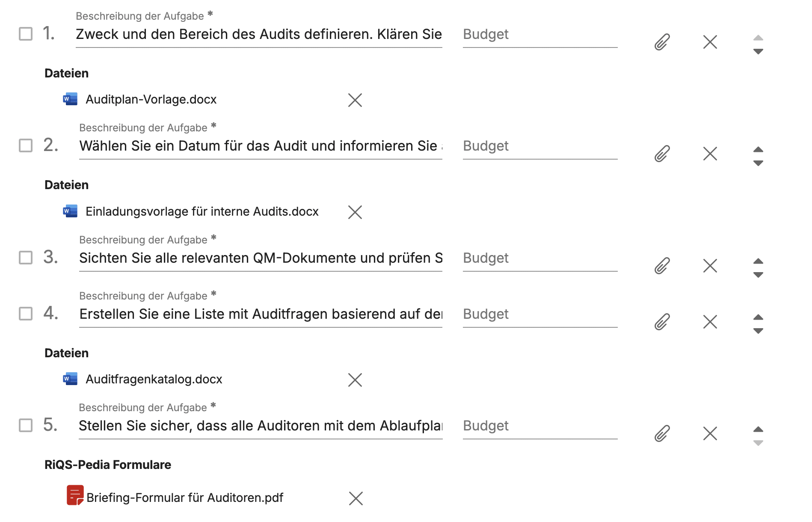812x522 pixels.
Task: Delete the Auditfragenkatalog.docx attachment
Action: click(355, 380)
